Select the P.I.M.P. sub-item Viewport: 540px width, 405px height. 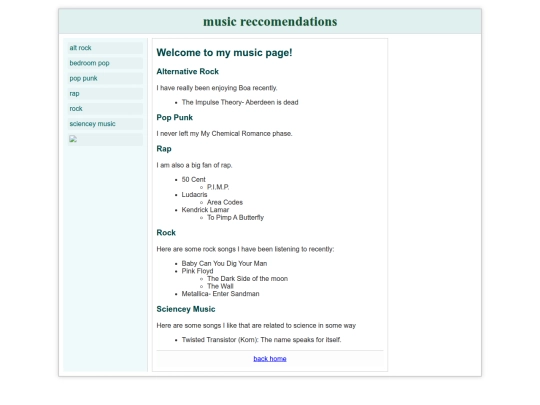[218, 187]
